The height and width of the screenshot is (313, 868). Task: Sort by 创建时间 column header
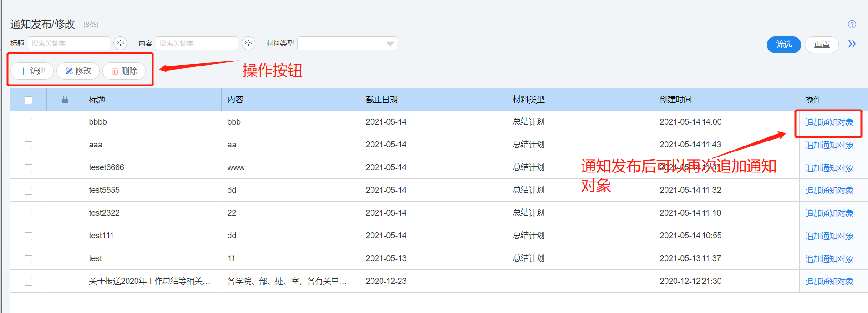point(675,100)
